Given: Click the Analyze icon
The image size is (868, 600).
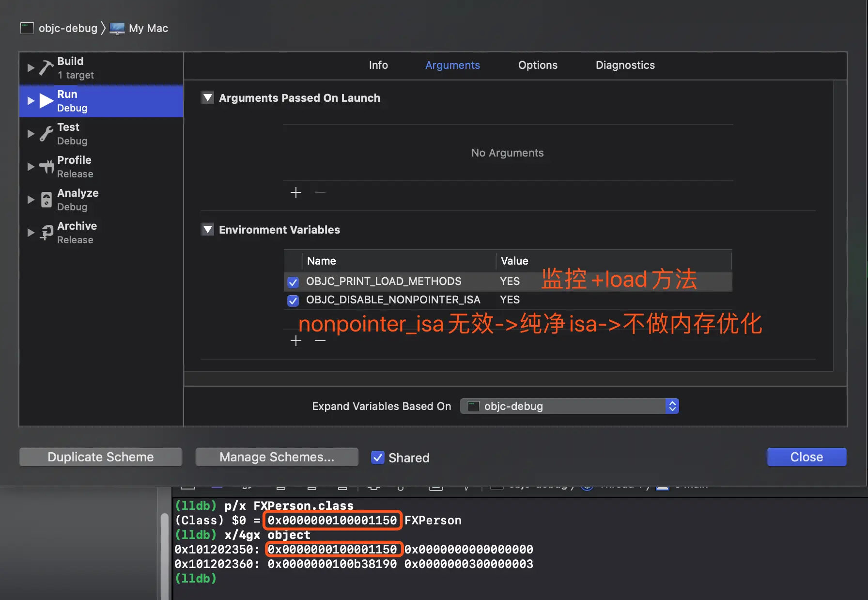Looking at the screenshot, I should point(46,200).
